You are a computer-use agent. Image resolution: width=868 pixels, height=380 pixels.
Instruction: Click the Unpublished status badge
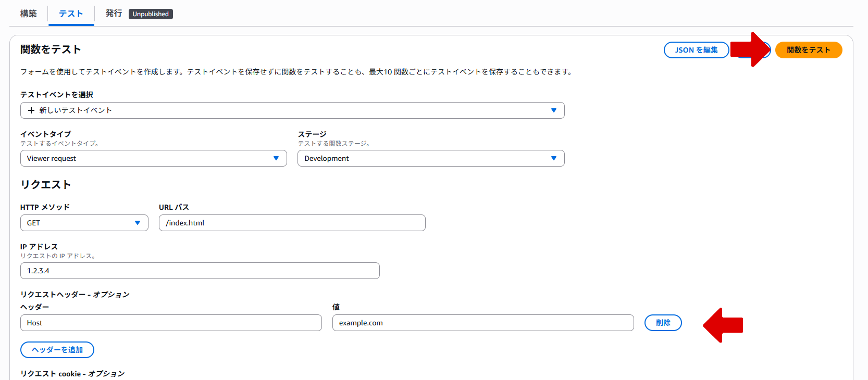tap(151, 14)
